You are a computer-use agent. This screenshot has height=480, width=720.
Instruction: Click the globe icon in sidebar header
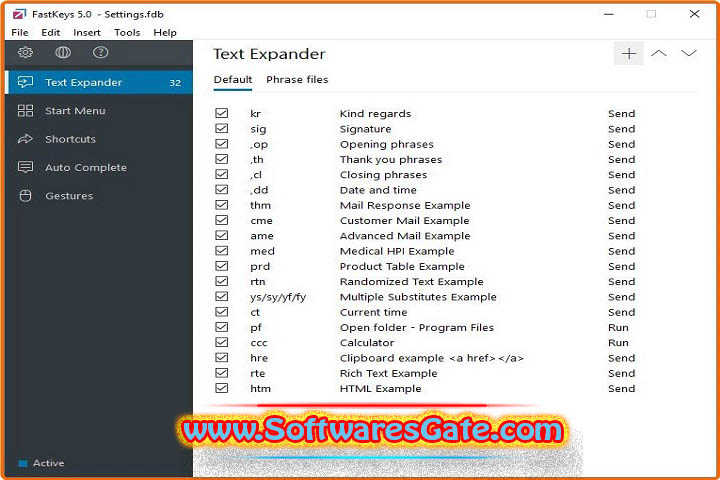63,52
